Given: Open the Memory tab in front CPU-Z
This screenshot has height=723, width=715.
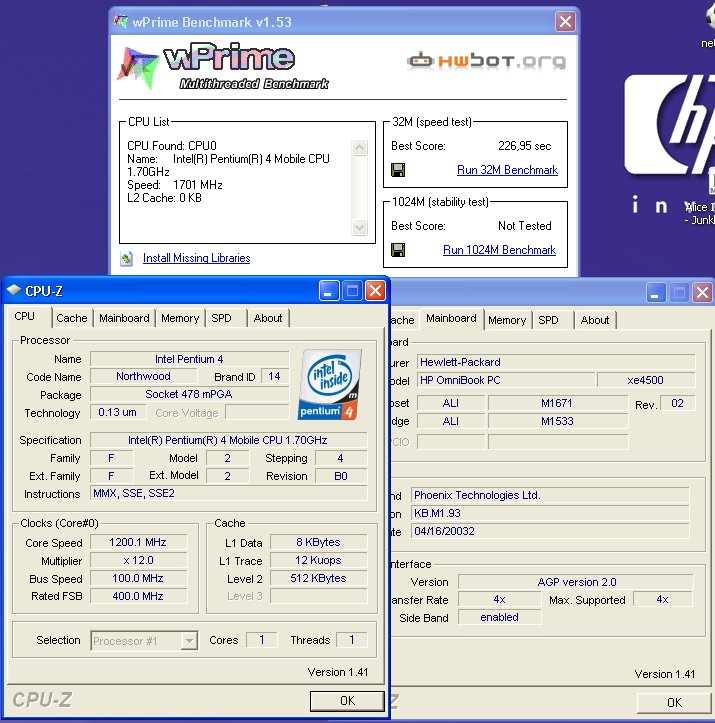Looking at the screenshot, I should 180,318.
